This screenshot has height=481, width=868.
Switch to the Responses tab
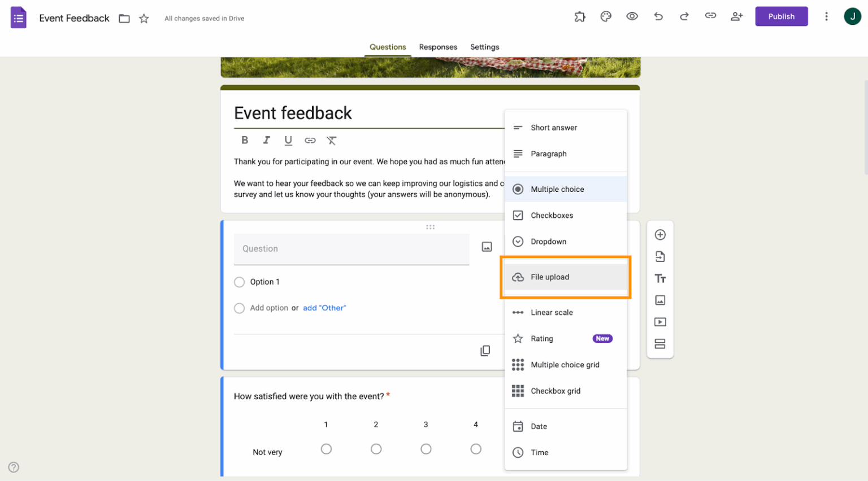(x=438, y=47)
